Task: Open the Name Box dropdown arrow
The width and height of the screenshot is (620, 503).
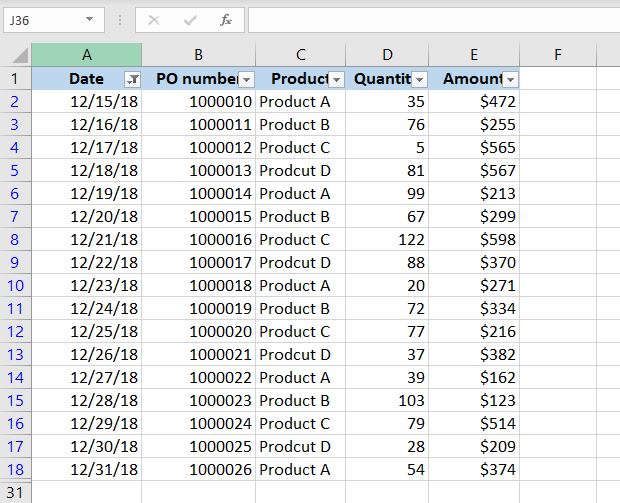Action: [90, 19]
